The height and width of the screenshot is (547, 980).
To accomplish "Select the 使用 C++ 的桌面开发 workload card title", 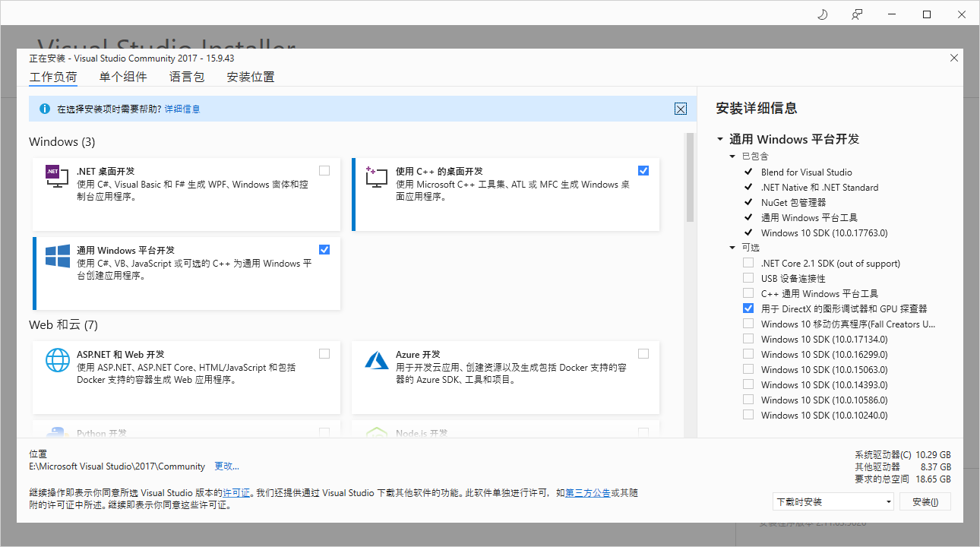I will pos(439,172).
